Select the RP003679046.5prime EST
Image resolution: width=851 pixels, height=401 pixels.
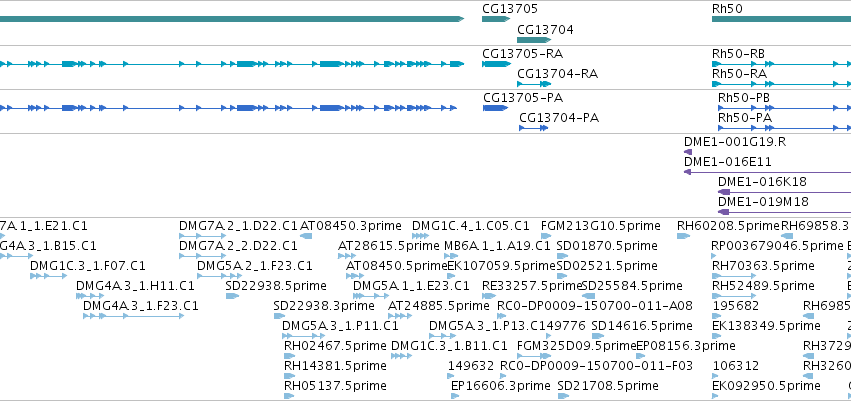[x=715, y=256]
